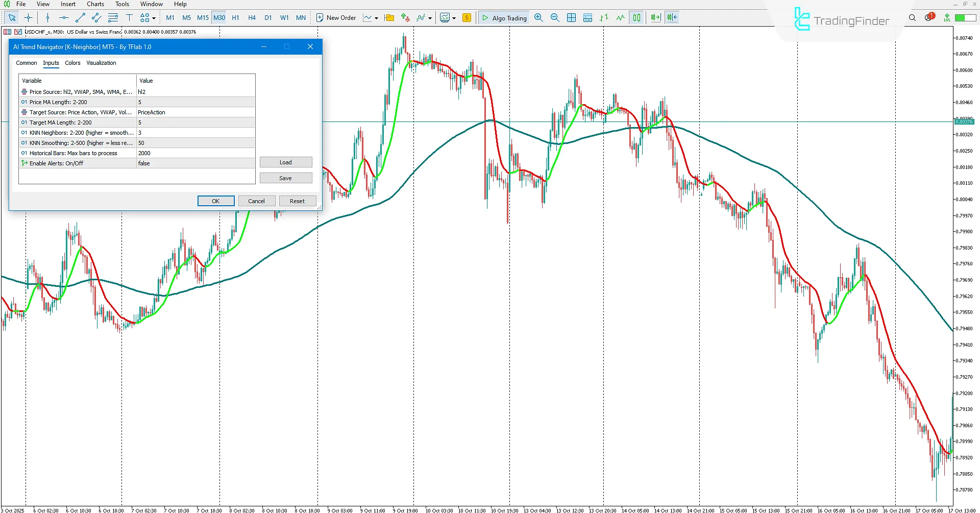Select the Draw Vertical Line tool
Image resolution: width=980 pixels, height=513 pixels.
point(47,17)
